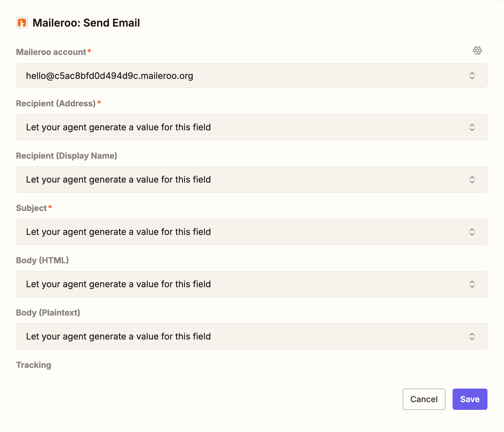Screen dimensions: 504x432
Task: Click the chevron arrows on Recipient (Display Name) field
Action: [x=472, y=180]
